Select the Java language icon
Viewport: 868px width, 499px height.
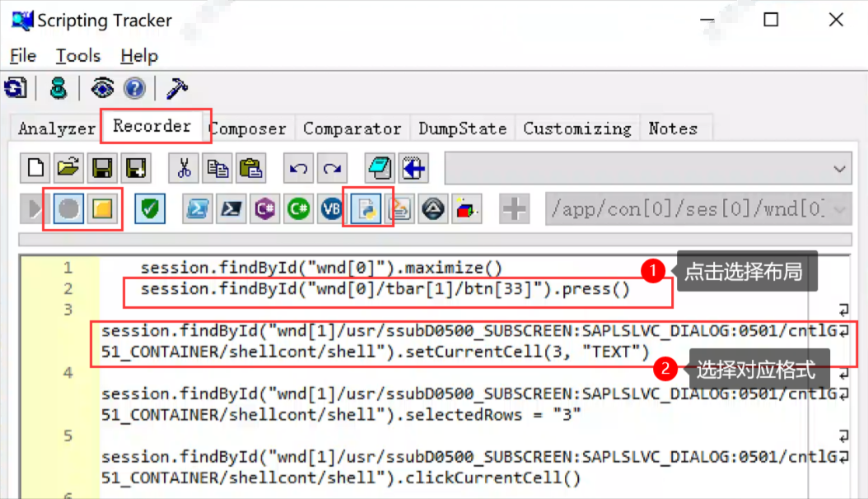(x=399, y=209)
